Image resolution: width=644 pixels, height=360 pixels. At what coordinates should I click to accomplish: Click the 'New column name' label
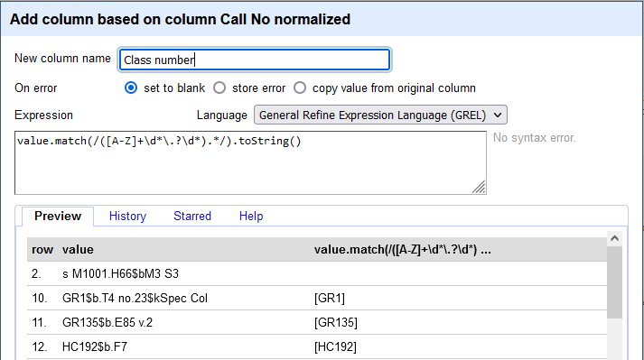(62, 59)
